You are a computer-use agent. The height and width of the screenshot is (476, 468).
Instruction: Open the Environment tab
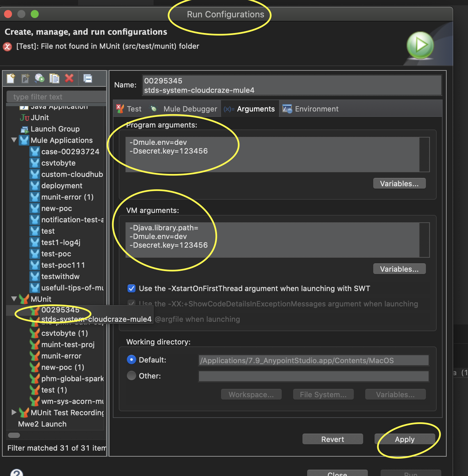316,109
